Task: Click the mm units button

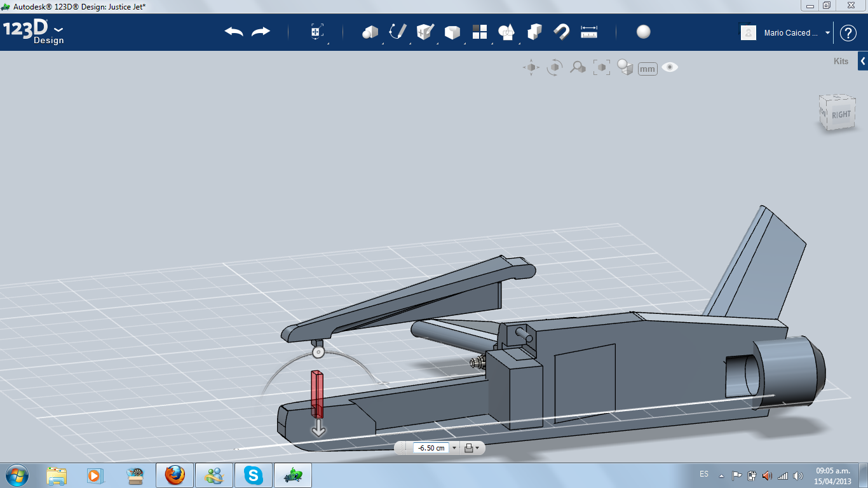Action: tap(648, 69)
